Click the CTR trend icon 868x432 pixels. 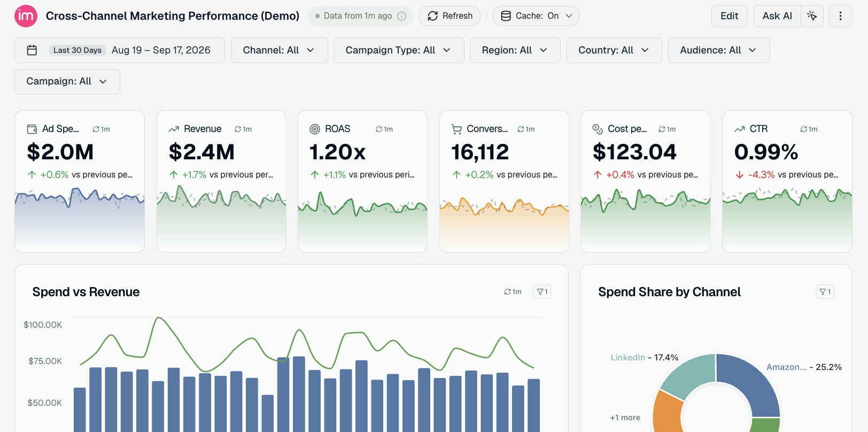740,129
